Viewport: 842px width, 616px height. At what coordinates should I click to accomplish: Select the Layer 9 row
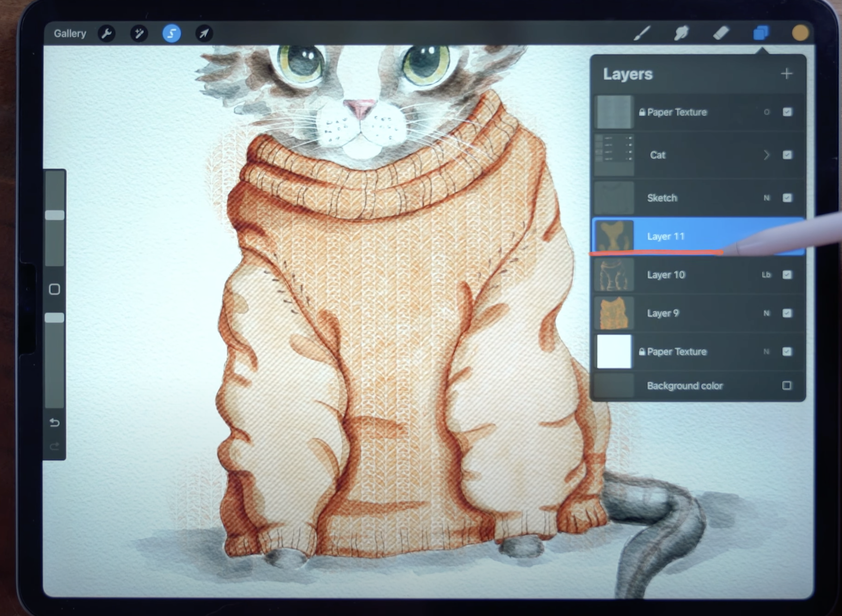[x=698, y=313]
